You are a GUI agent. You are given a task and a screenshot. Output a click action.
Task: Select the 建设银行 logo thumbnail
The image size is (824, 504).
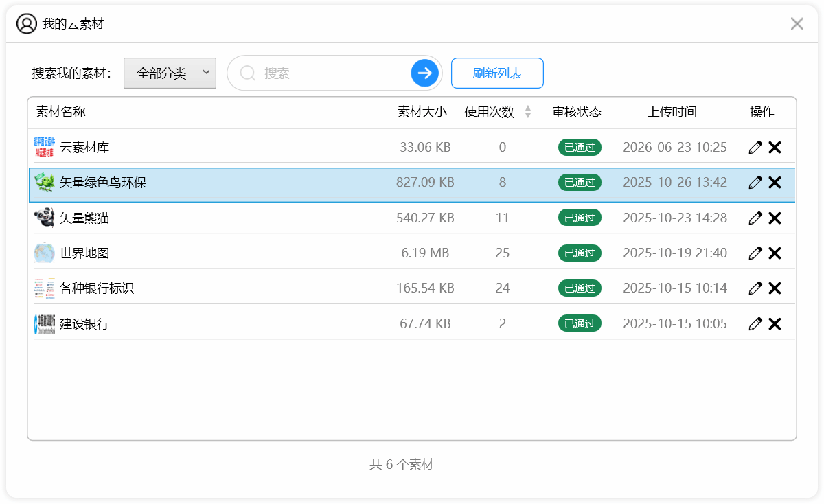point(45,323)
